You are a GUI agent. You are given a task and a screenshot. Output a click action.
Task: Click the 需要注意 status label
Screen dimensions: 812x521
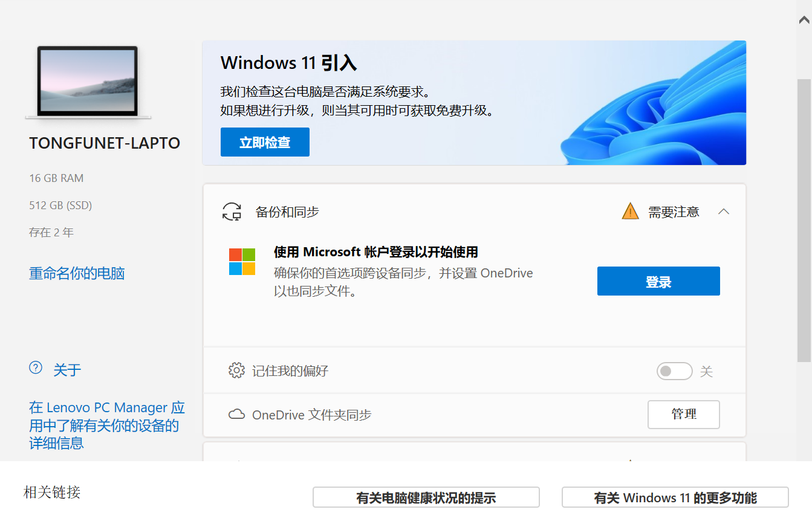(x=674, y=212)
